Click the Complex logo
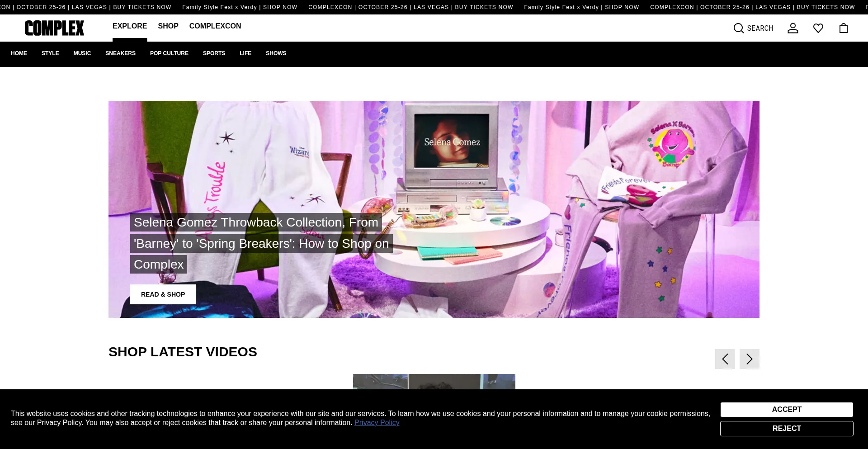Viewport: 868px width, 449px height. 54,28
